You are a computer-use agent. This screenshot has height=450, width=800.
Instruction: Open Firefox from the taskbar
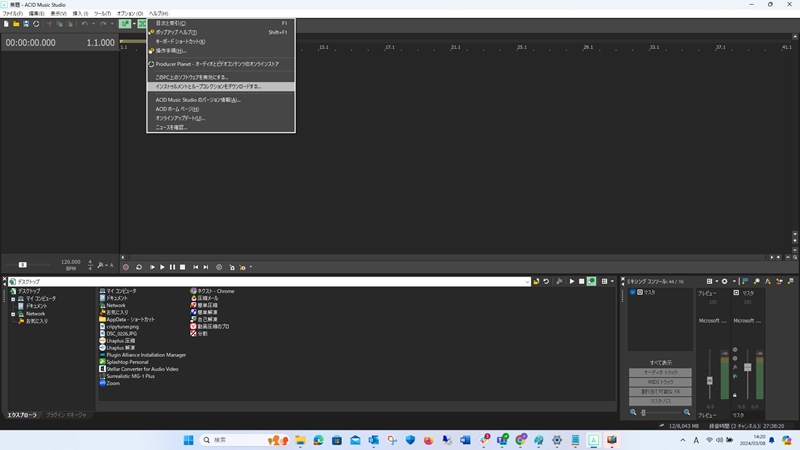[429, 440]
